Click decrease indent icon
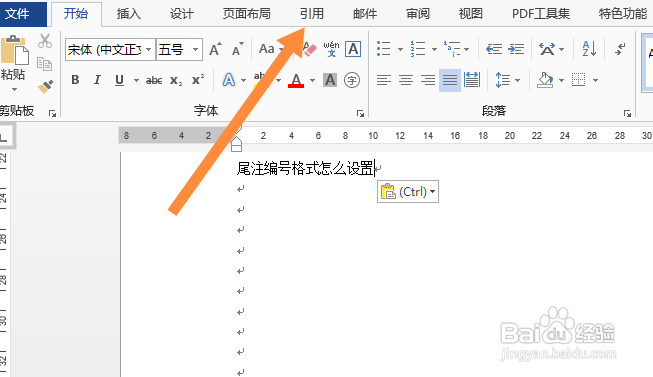 pos(494,49)
